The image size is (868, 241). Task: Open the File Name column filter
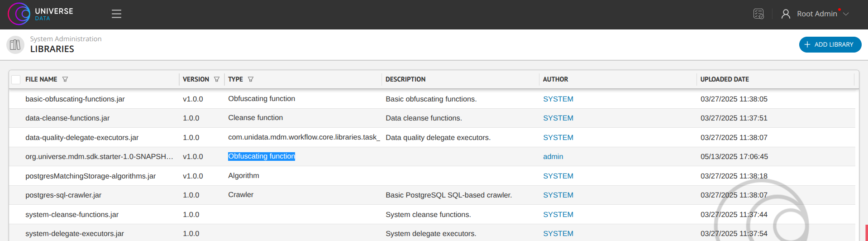65,79
